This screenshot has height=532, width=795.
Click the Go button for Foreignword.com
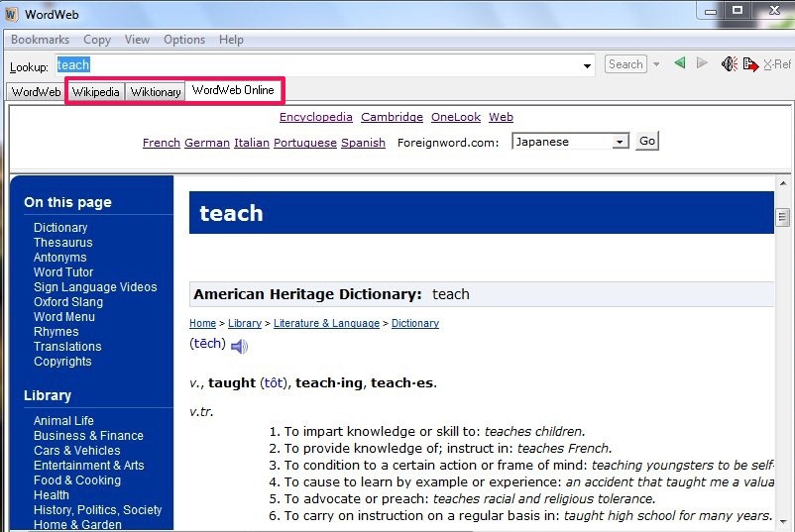click(647, 141)
